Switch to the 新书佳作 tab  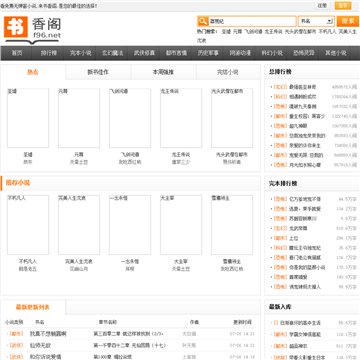pyautogui.click(x=98, y=72)
